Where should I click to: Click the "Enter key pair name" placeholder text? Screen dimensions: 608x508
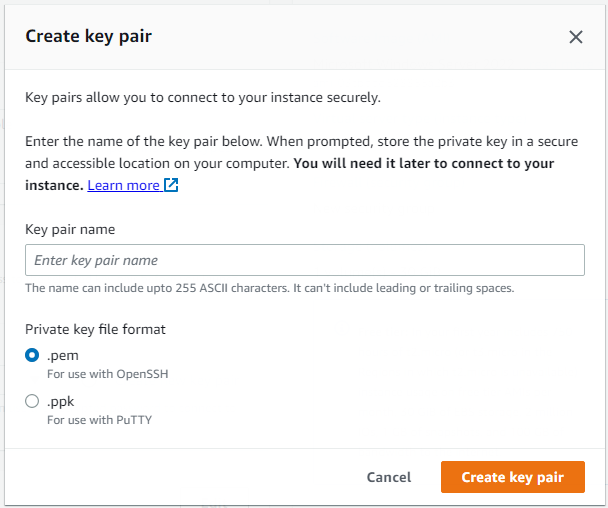pos(96,260)
